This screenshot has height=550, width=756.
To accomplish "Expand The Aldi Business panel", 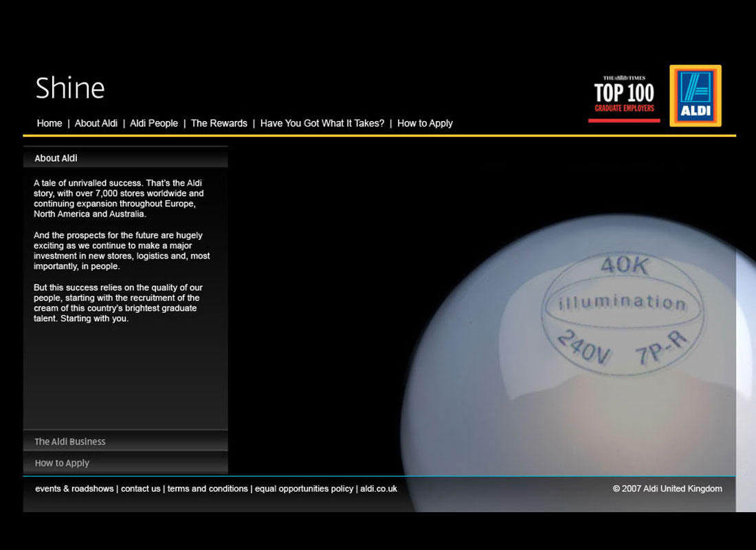I will (x=125, y=441).
